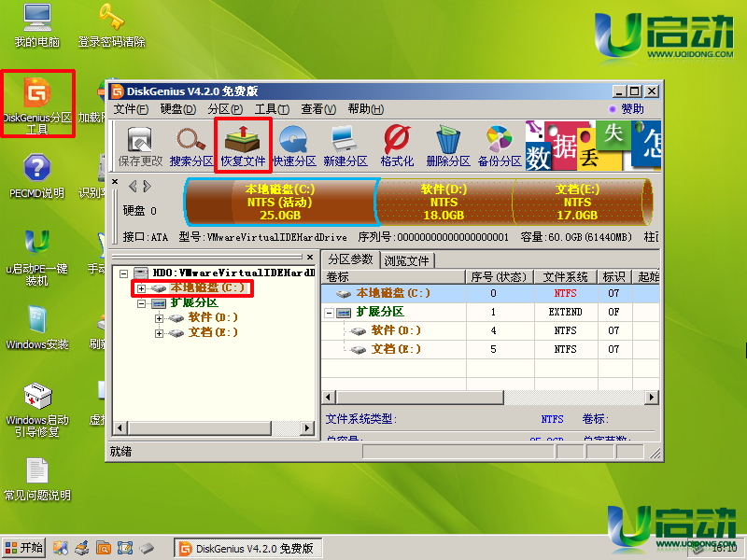Open the 查看(V) menu

(318, 109)
